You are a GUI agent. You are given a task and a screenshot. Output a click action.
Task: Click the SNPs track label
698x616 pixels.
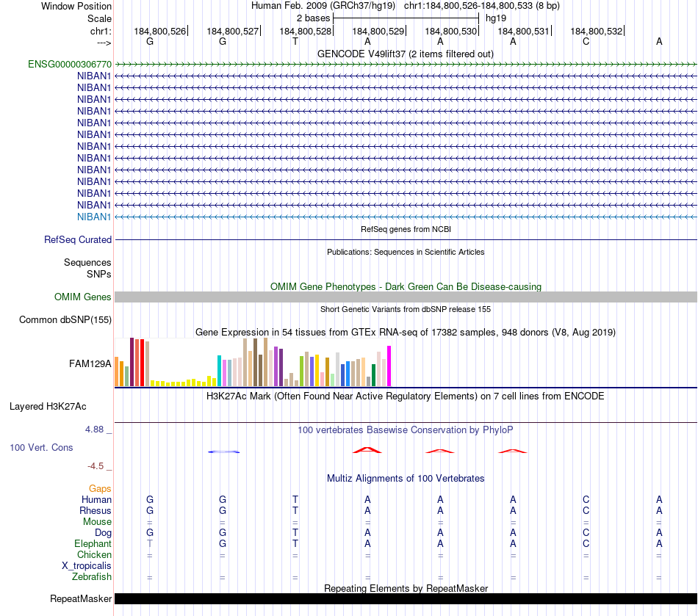[x=99, y=274]
